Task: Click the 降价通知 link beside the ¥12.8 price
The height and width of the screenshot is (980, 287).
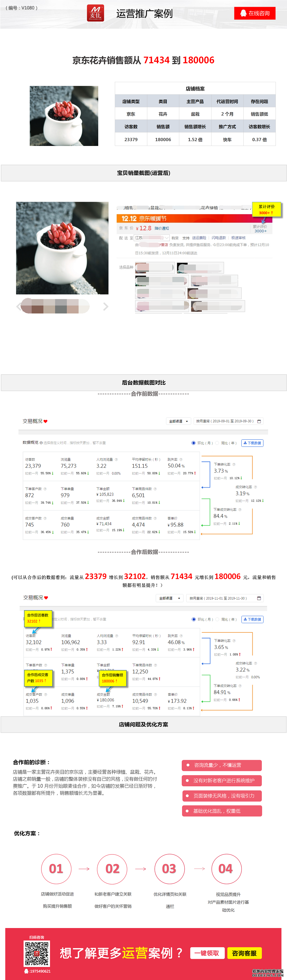Action: [x=162, y=228]
